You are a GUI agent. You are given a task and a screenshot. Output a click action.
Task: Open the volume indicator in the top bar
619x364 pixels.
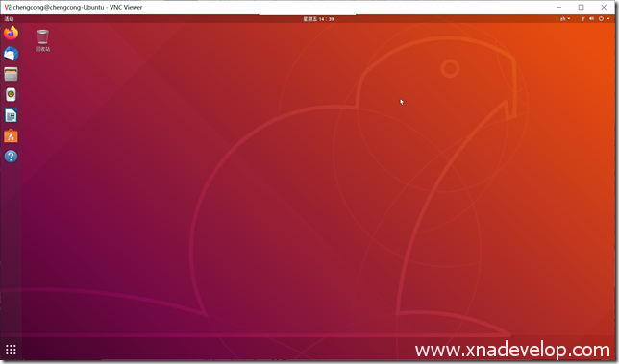(x=591, y=19)
